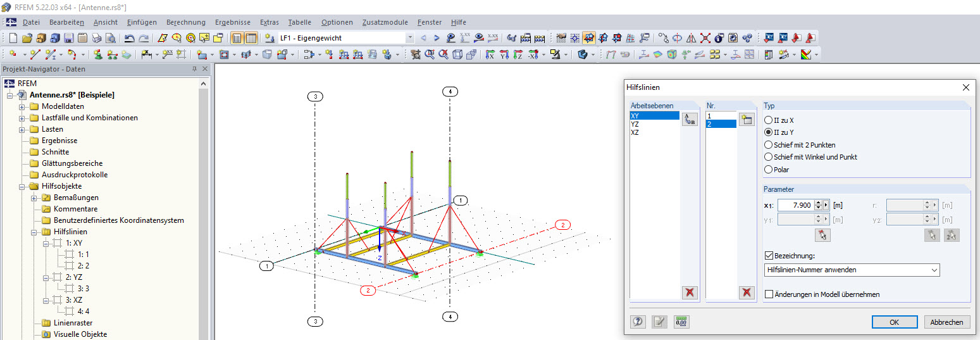This screenshot has width=980, height=340.
Task: Open the Hilfe menu
Action: point(459,22)
